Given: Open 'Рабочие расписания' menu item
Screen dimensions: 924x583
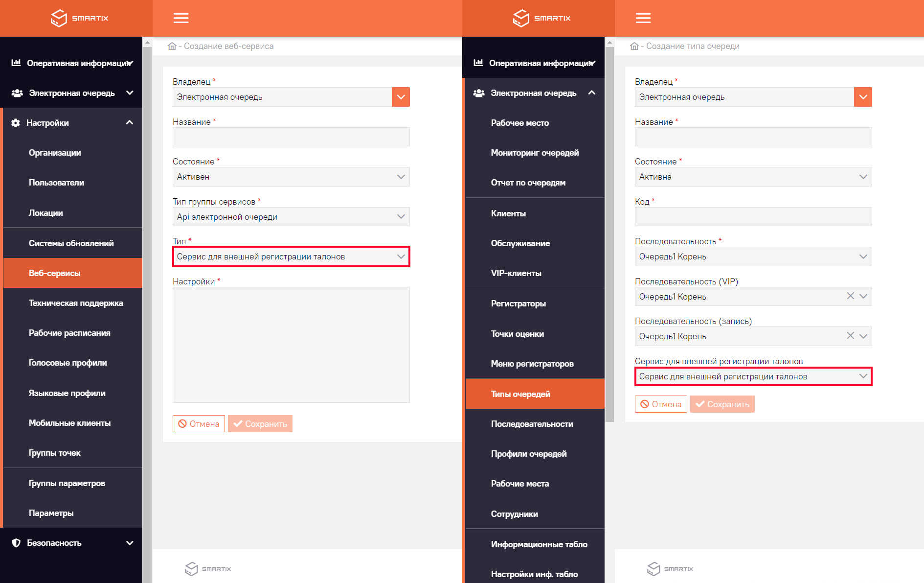Looking at the screenshot, I should [x=73, y=333].
